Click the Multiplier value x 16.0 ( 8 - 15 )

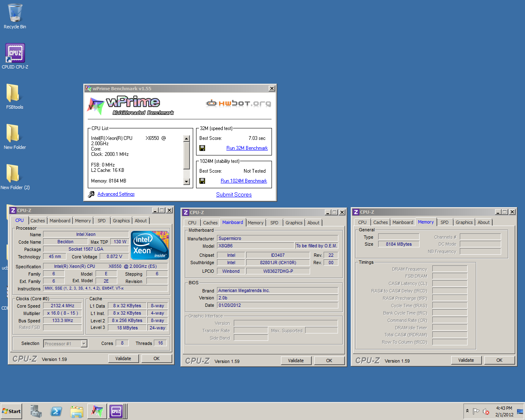click(x=62, y=313)
